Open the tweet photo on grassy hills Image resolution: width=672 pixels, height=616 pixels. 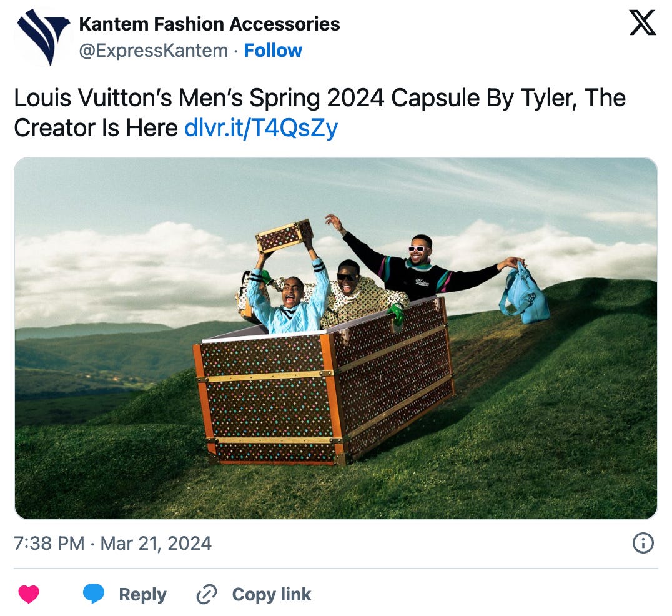tap(336, 338)
